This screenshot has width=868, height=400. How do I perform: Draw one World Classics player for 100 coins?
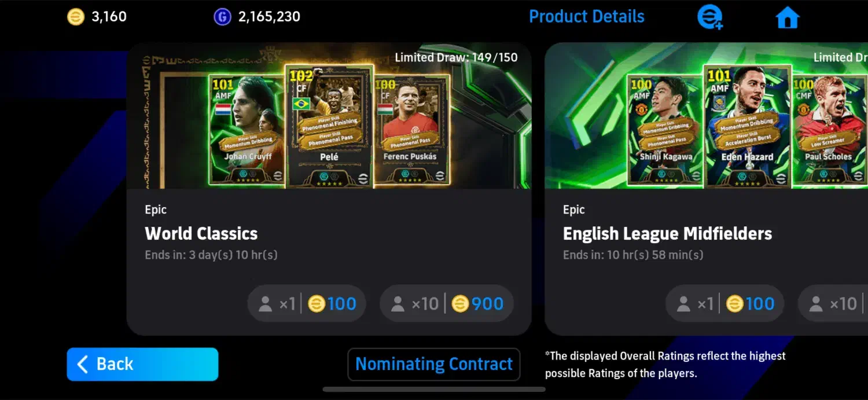pyautogui.click(x=307, y=303)
